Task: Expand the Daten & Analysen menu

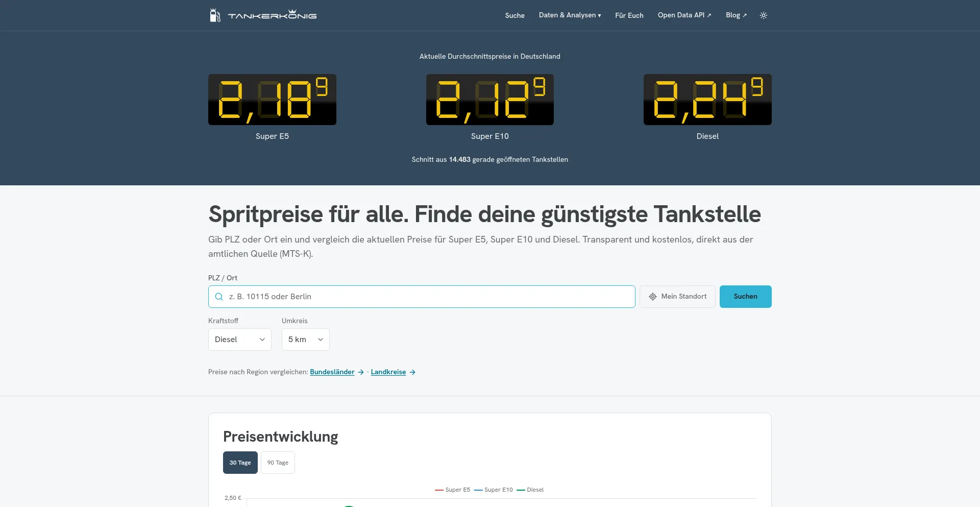Action: pyautogui.click(x=570, y=15)
